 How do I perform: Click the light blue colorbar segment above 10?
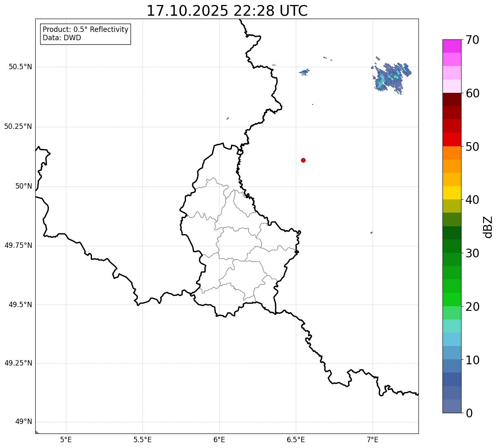tap(452, 340)
